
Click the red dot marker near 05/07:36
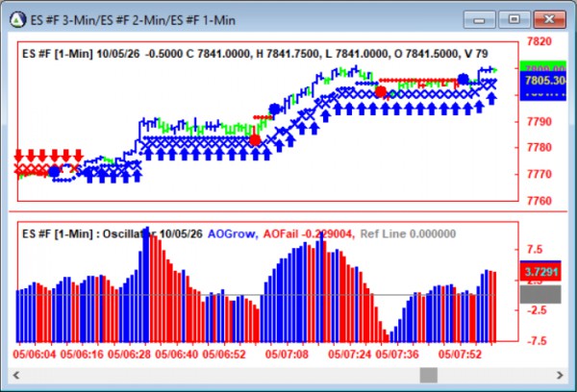381,91
